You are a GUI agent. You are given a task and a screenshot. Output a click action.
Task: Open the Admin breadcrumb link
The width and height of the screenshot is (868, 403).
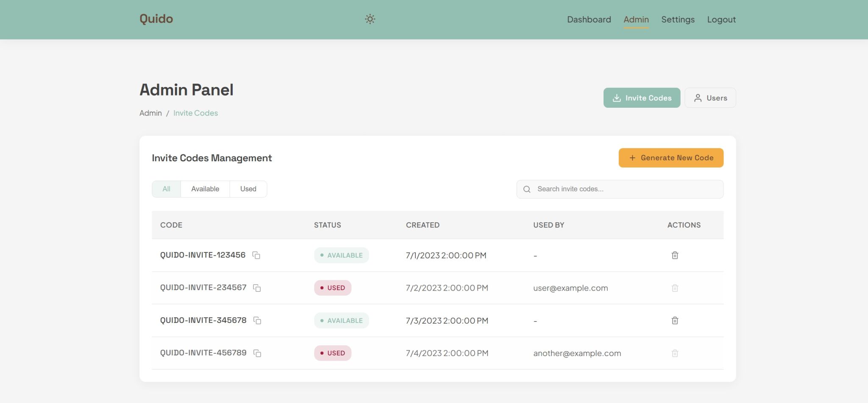150,113
